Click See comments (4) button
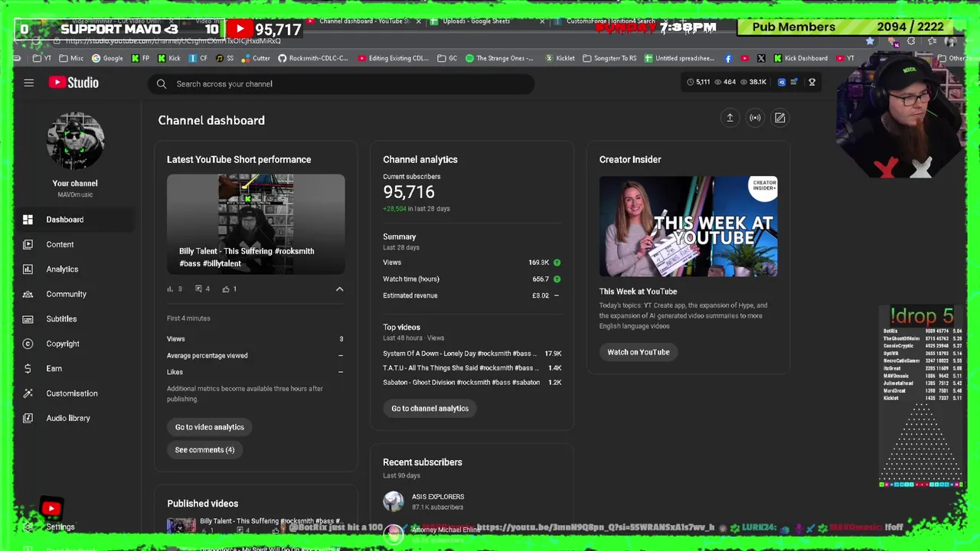980x551 pixels. click(204, 450)
